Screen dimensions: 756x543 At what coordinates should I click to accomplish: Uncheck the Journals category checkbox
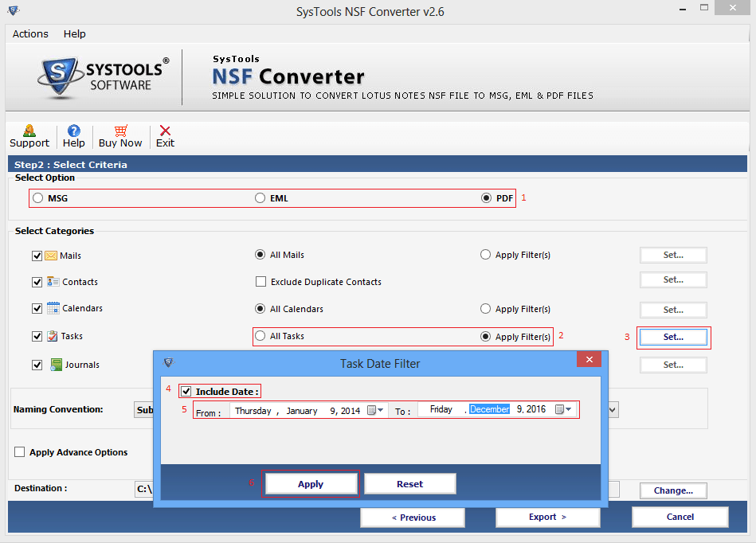37,365
